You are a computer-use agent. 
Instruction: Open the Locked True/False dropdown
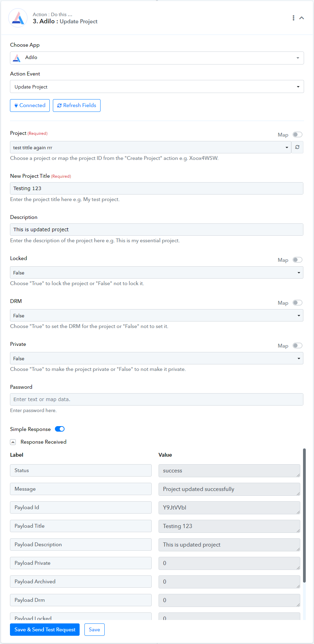156,272
